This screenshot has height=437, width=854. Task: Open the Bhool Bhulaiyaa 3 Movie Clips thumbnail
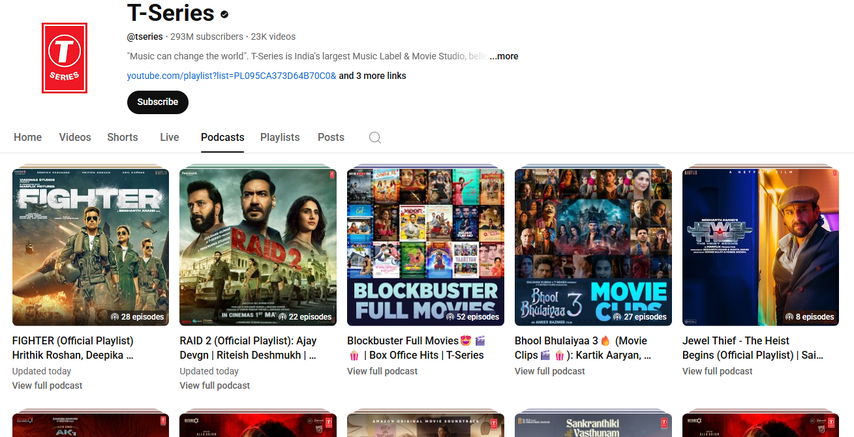[593, 247]
